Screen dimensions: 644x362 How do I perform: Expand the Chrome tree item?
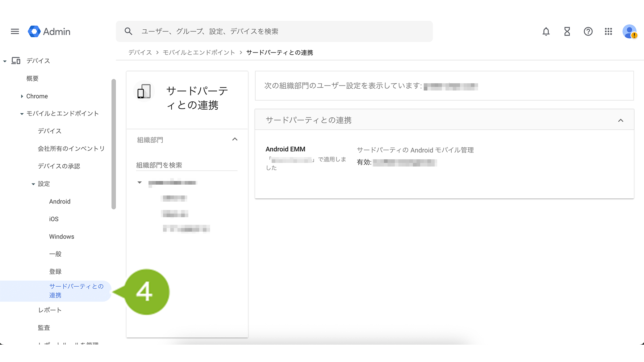(22, 96)
